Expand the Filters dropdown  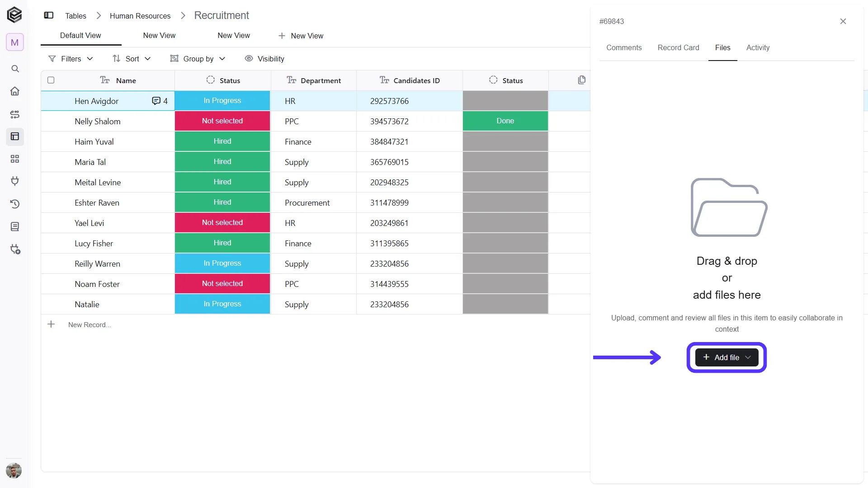pyautogui.click(x=71, y=59)
